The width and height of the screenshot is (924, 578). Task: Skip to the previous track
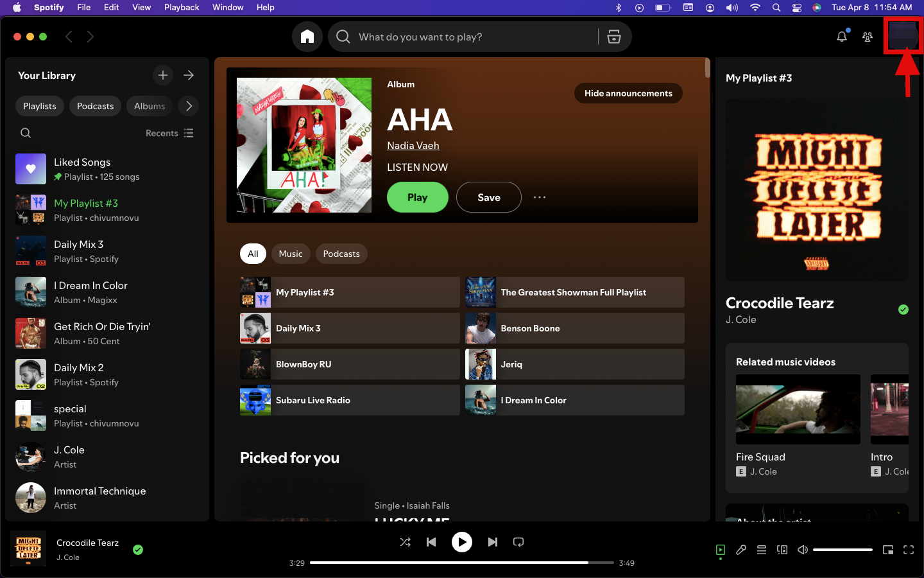tap(431, 542)
